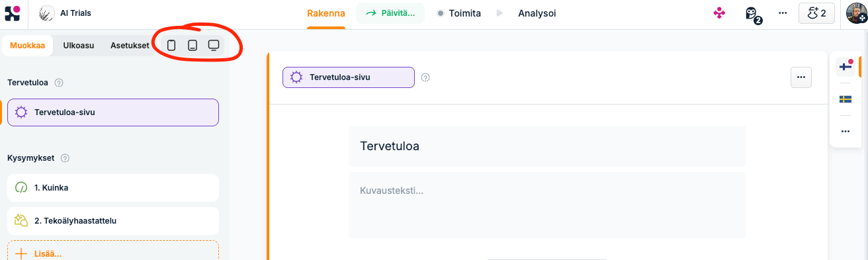
Task: Click help icon beside Tervetuloa-sivu chip
Action: (x=425, y=77)
